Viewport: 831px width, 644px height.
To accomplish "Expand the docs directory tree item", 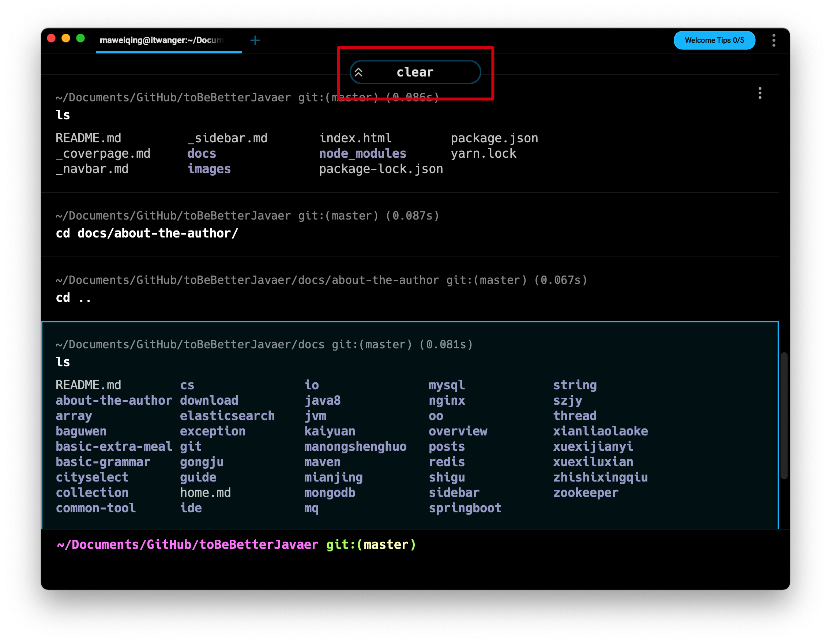I will point(202,153).
